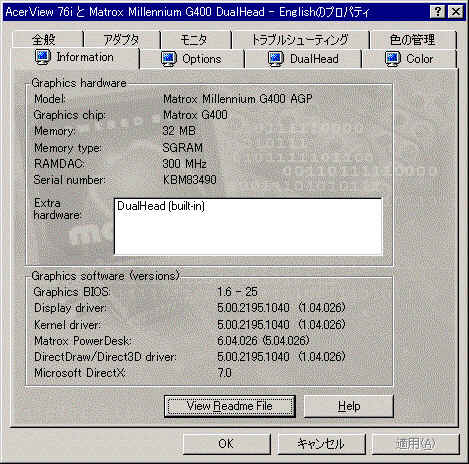The height and width of the screenshot is (464, 469).
Task: Click the Matrox PowerDesk label
Action: 83,341
